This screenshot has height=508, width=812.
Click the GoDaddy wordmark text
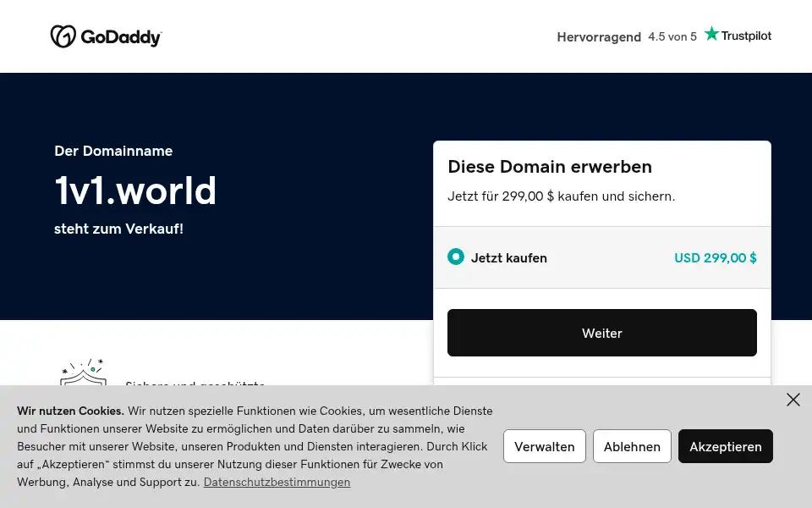pos(121,37)
